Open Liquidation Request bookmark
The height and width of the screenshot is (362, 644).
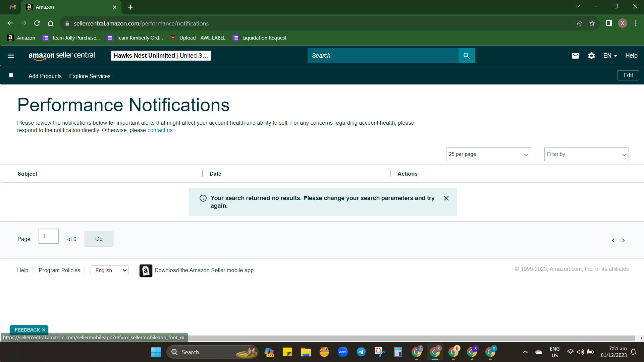pos(260,38)
